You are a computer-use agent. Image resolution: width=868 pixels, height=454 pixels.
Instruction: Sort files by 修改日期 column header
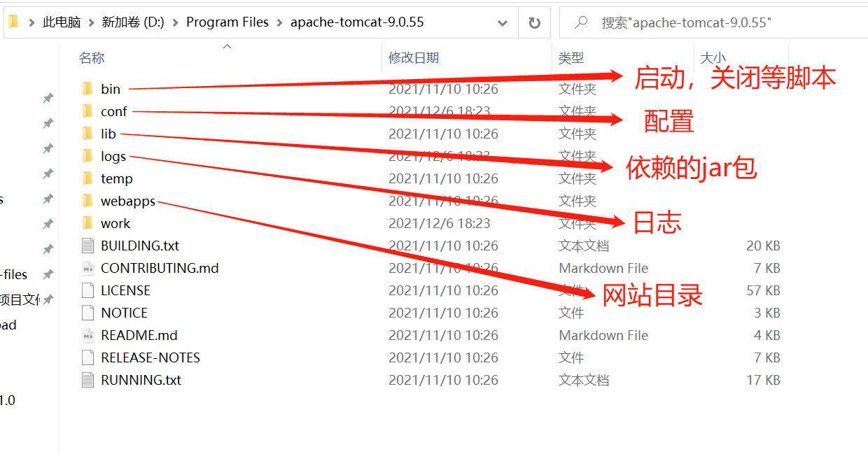[414, 58]
